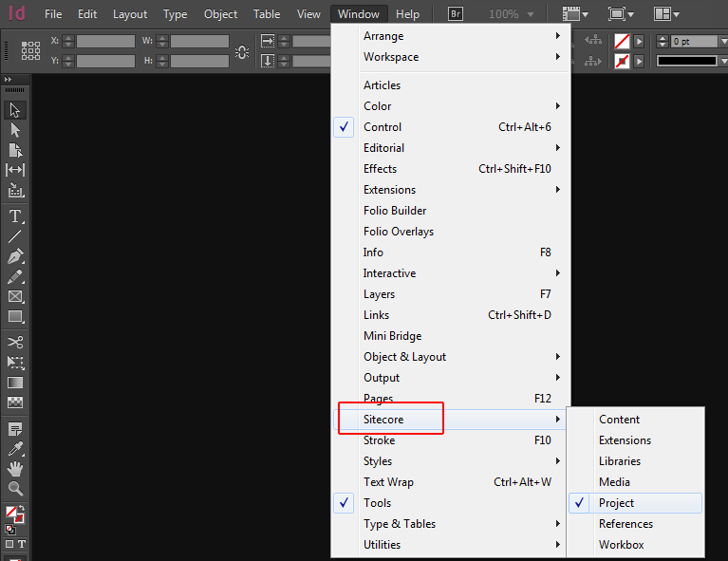Select the Pen tool

pos(15,256)
